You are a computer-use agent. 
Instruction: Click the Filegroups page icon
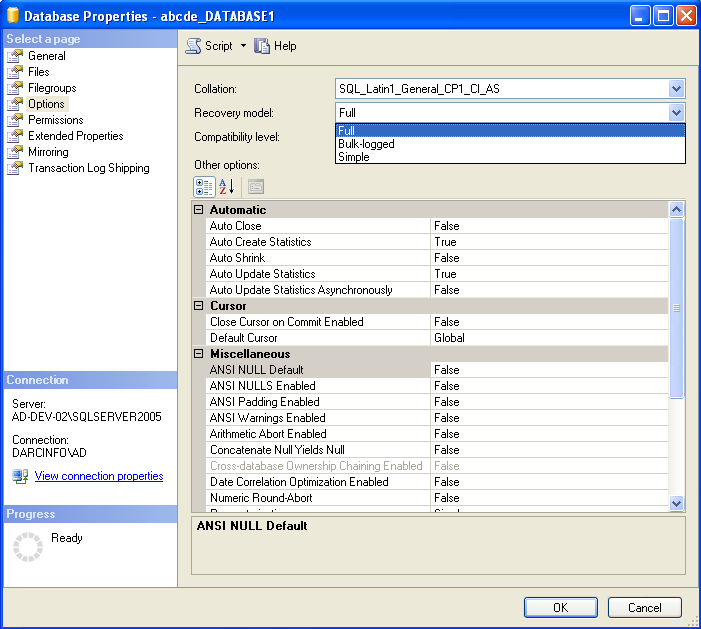coord(15,88)
